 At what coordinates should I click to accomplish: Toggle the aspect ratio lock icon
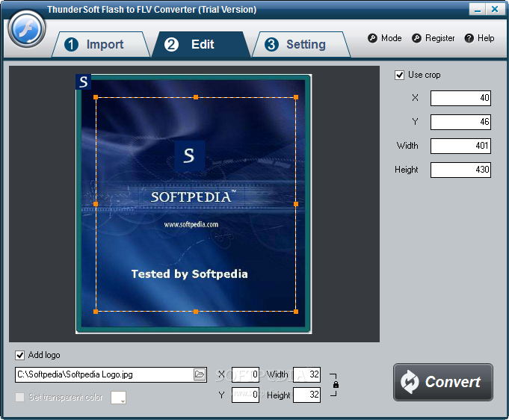(336, 385)
